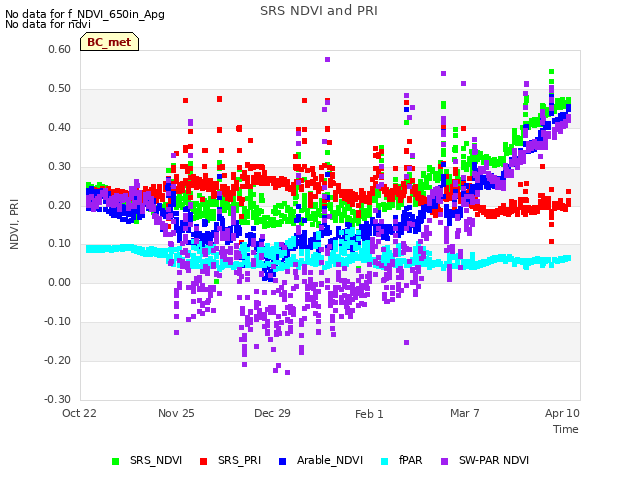Click the 0.60 y-axis tick label
This screenshot has width=640, height=480.
(x=60, y=49)
